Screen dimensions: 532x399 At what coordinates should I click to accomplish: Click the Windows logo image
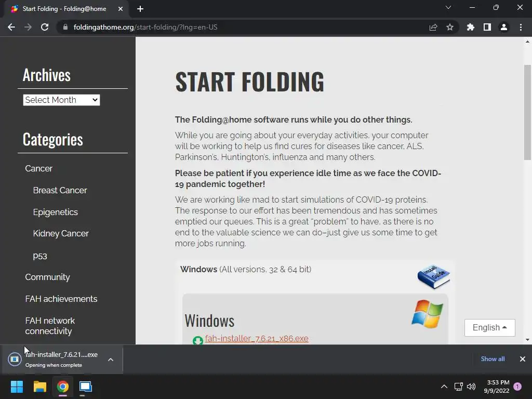click(427, 314)
